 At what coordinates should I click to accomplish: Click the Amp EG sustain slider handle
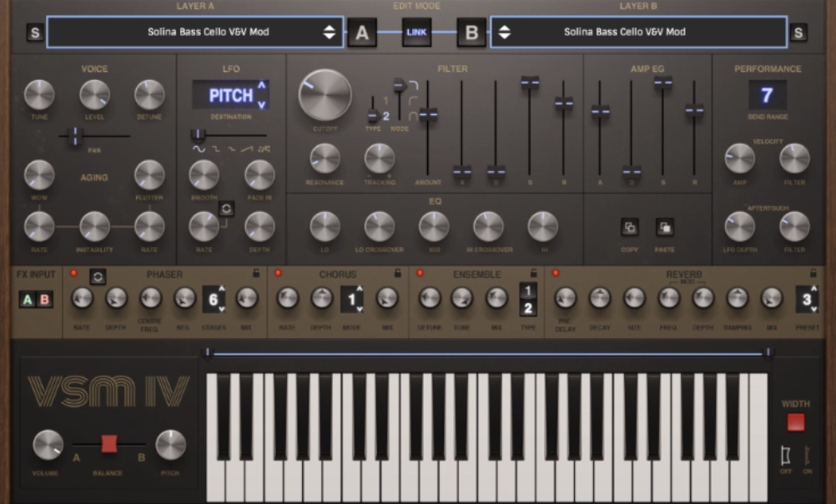[x=663, y=83]
